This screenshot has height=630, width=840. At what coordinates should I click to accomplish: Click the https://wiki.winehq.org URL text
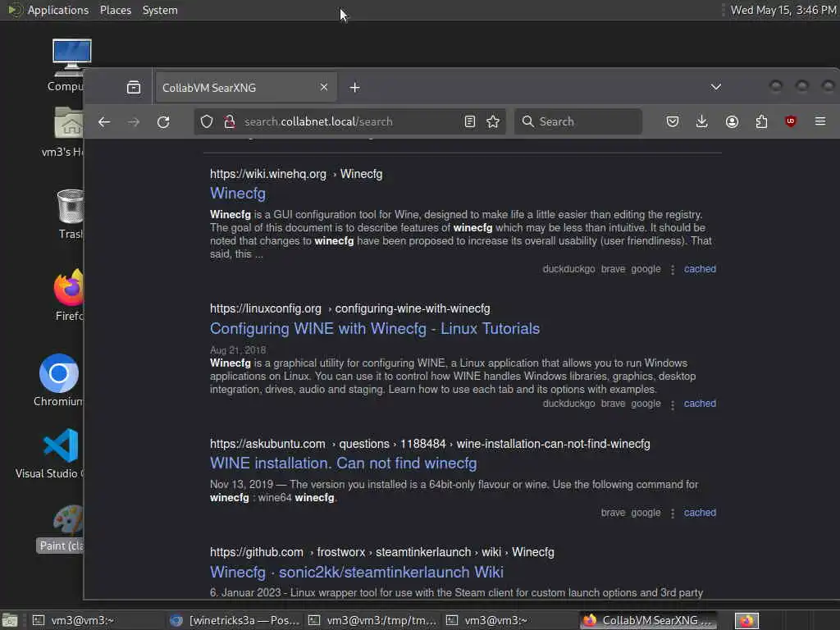[268, 174]
